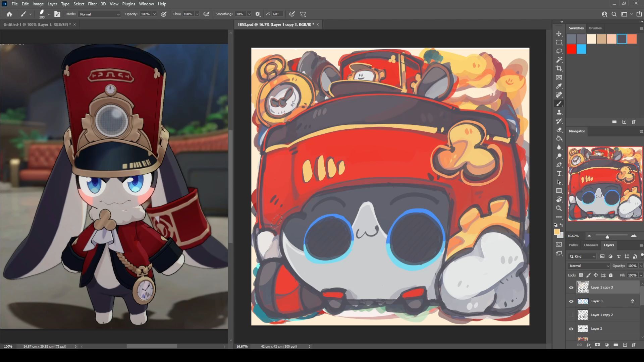Expand Flow dropdown arrow
Screen dimensions: 644x362
click(x=197, y=14)
